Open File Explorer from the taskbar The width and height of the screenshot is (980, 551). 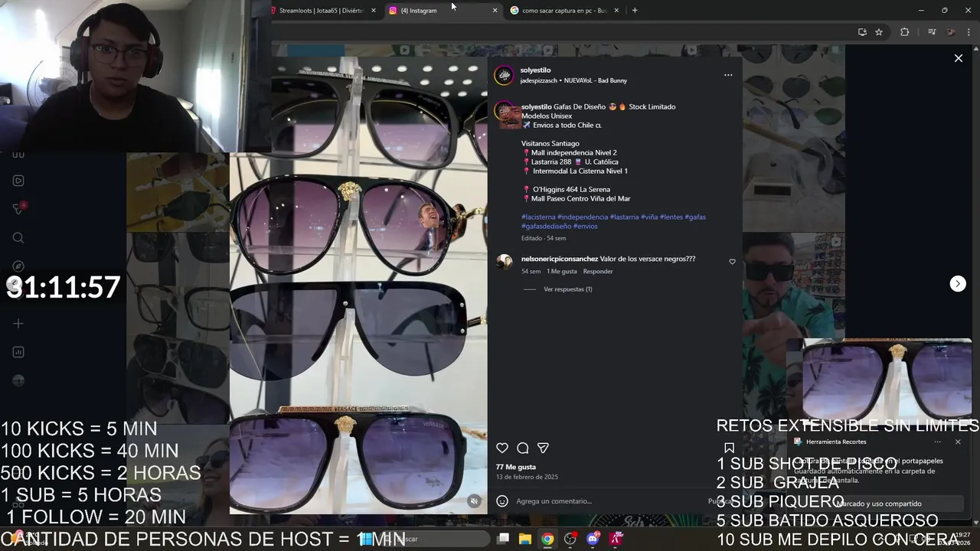[x=525, y=539]
